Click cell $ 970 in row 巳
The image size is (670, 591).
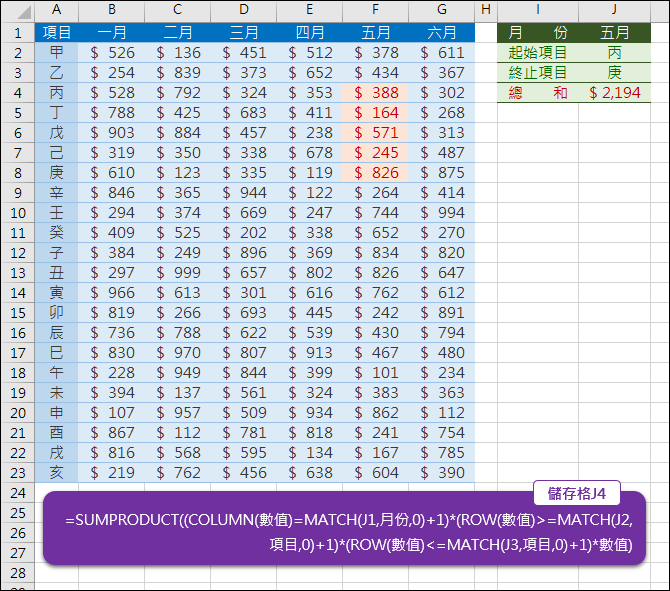pyautogui.click(x=177, y=353)
